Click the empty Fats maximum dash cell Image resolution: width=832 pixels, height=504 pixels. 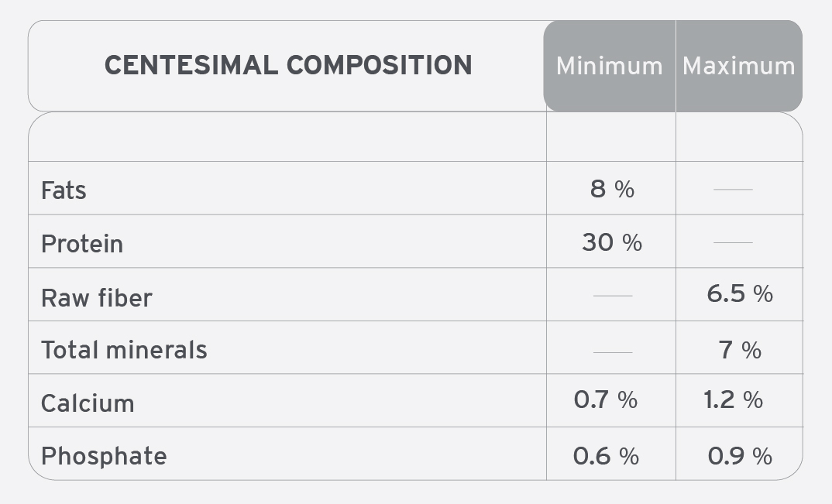(734, 189)
